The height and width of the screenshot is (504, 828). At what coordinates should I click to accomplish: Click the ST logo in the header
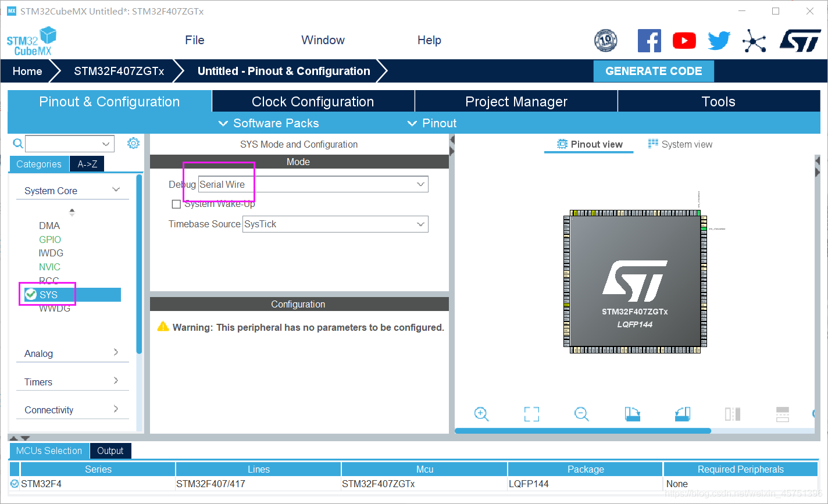[x=800, y=41]
